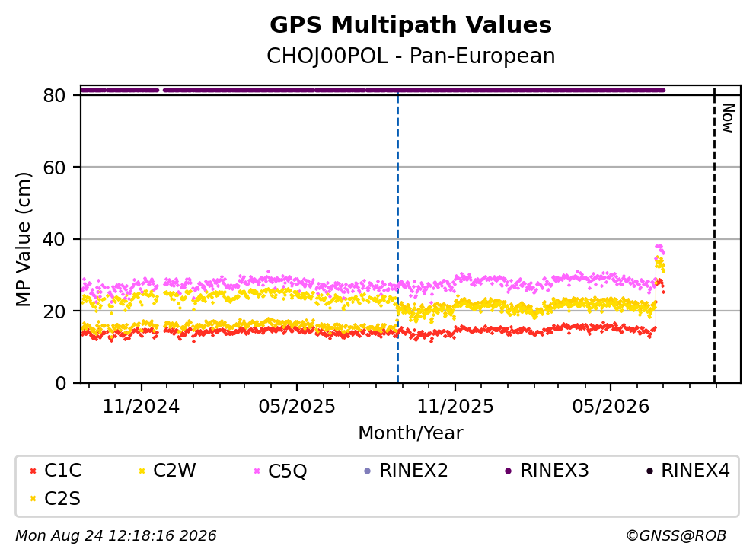Click the MP Value (cm) axis label
This screenshot has height=559, width=756.
[23, 239]
